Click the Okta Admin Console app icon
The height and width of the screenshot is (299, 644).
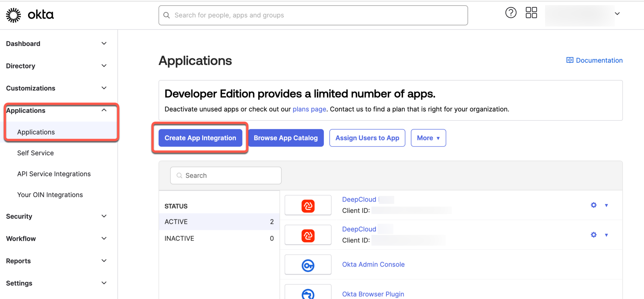[x=308, y=264]
